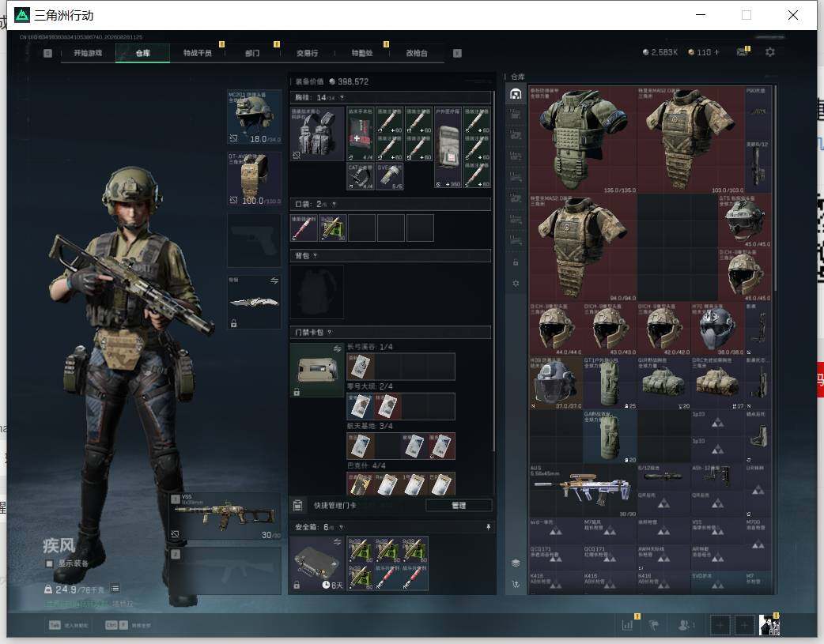Select the GT5 helmet 45.0/45.0
The image size is (824, 644).
click(x=745, y=220)
